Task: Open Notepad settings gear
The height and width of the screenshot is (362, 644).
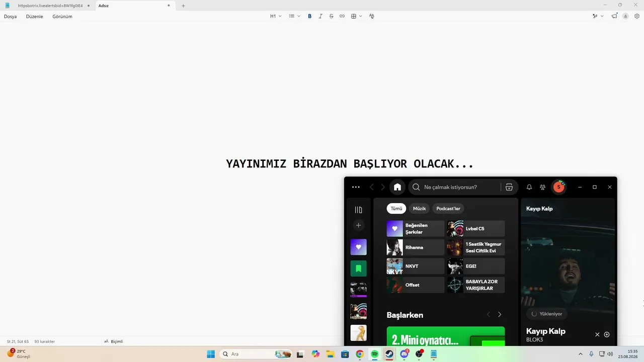Action: point(637,16)
